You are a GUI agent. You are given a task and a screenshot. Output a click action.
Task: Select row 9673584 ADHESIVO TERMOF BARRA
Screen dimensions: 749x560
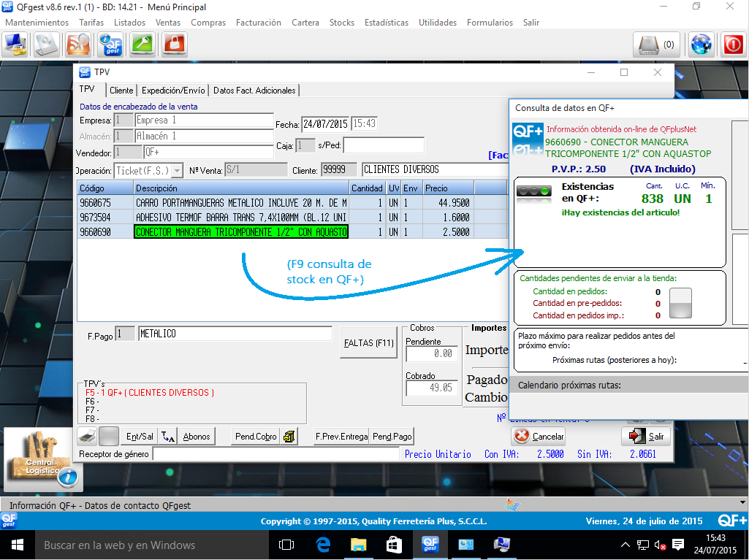pos(292,218)
